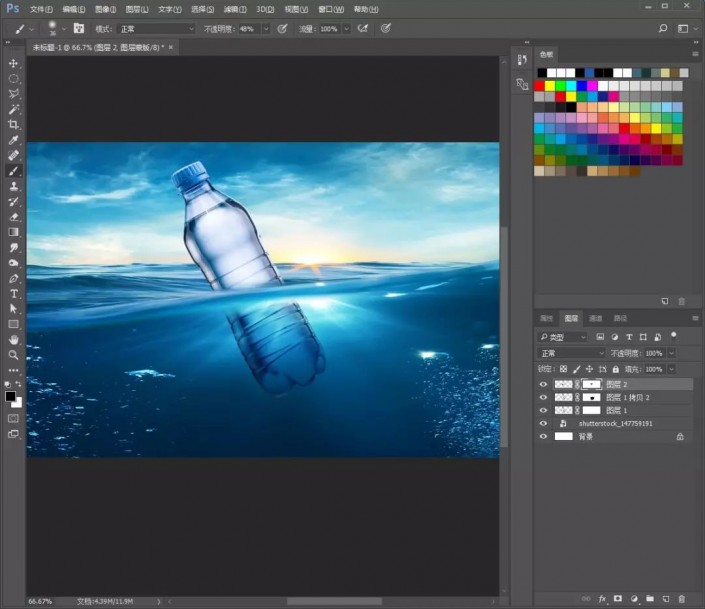705x609 pixels.
Task: Select the Move tool
Action: click(x=13, y=63)
